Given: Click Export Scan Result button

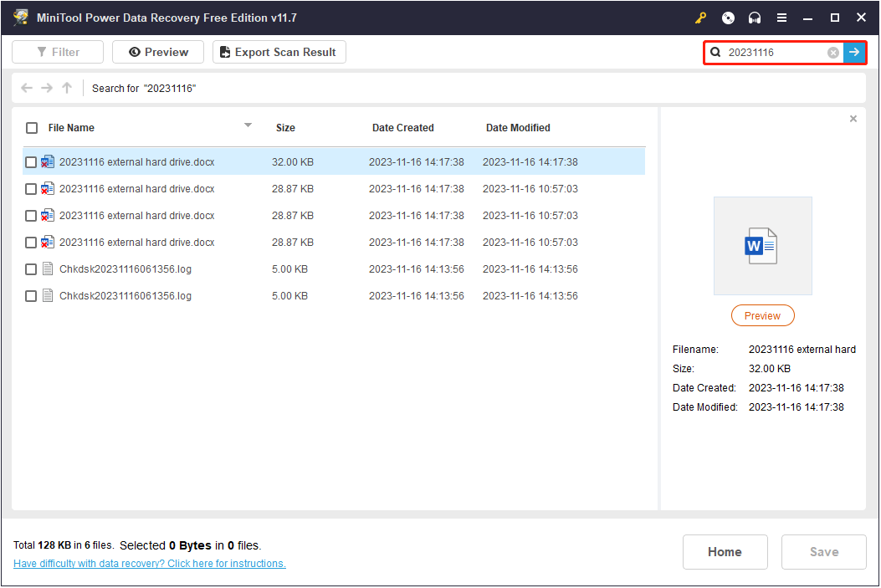Looking at the screenshot, I should pyautogui.click(x=279, y=52).
